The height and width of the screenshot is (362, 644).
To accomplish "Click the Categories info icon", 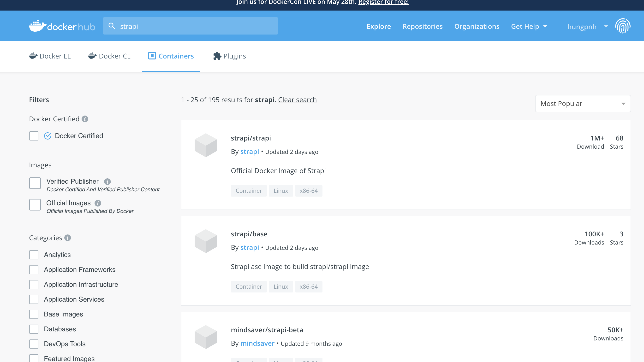I will pos(67,238).
